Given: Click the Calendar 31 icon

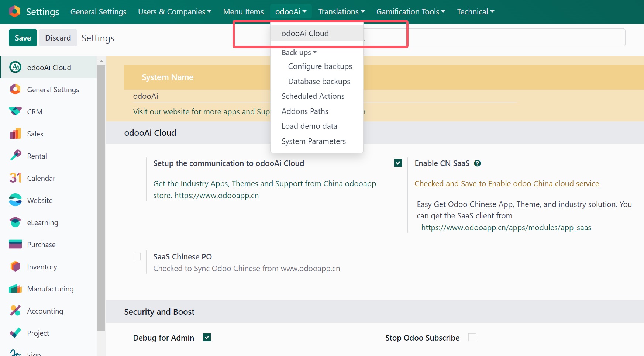Looking at the screenshot, I should click(15, 178).
